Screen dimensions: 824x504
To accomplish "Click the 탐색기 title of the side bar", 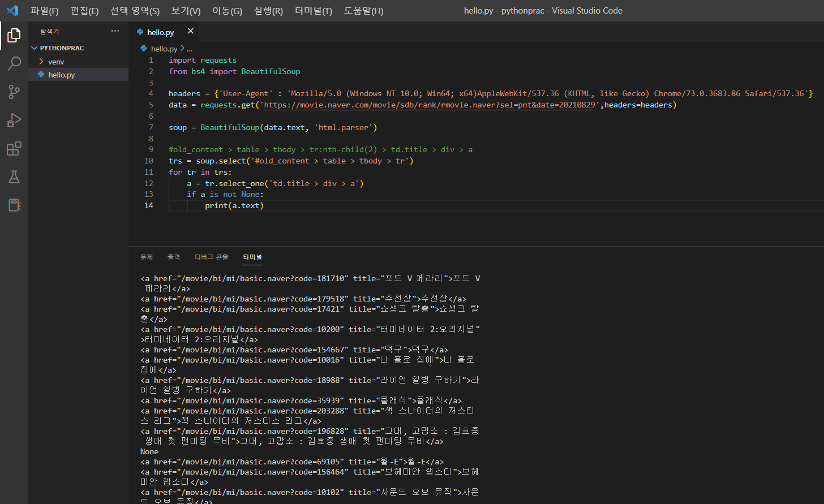I will tap(50, 32).
